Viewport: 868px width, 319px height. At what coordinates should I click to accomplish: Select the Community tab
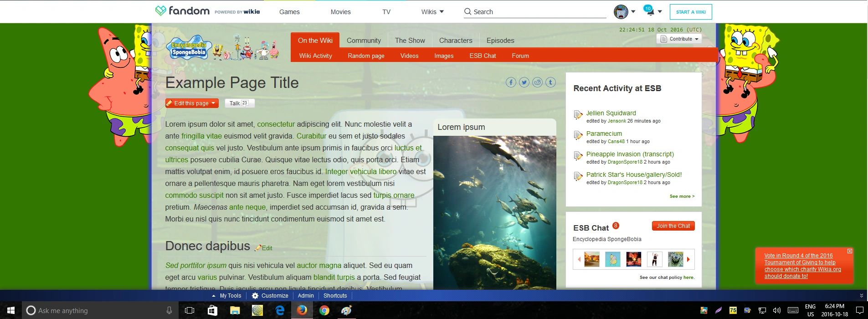point(364,40)
